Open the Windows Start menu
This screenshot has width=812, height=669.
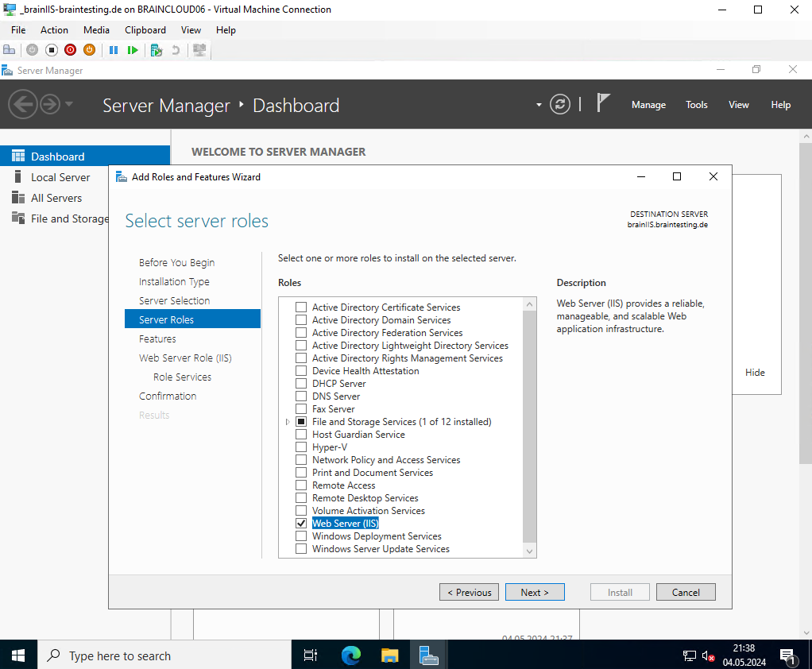(x=18, y=655)
